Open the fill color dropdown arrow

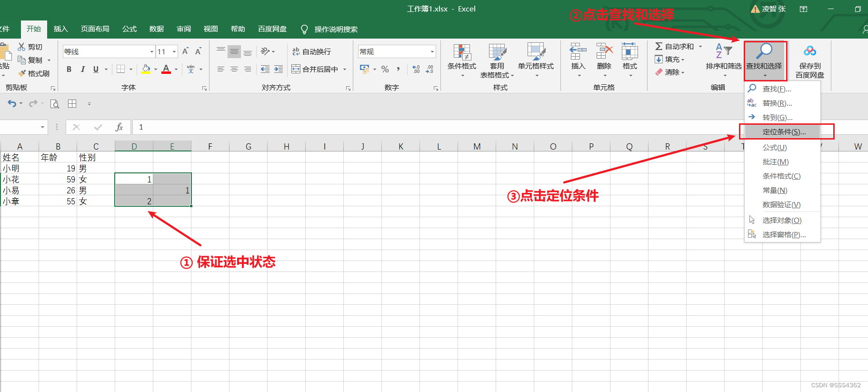156,70
